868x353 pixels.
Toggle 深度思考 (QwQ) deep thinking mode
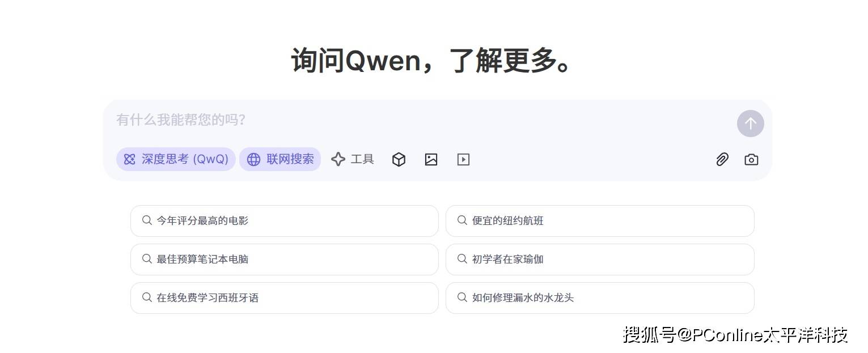tap(176, 159)
